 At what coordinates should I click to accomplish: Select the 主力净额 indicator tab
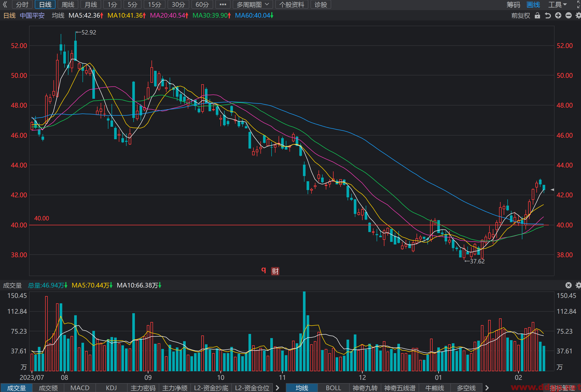click(x=175, y=388)
